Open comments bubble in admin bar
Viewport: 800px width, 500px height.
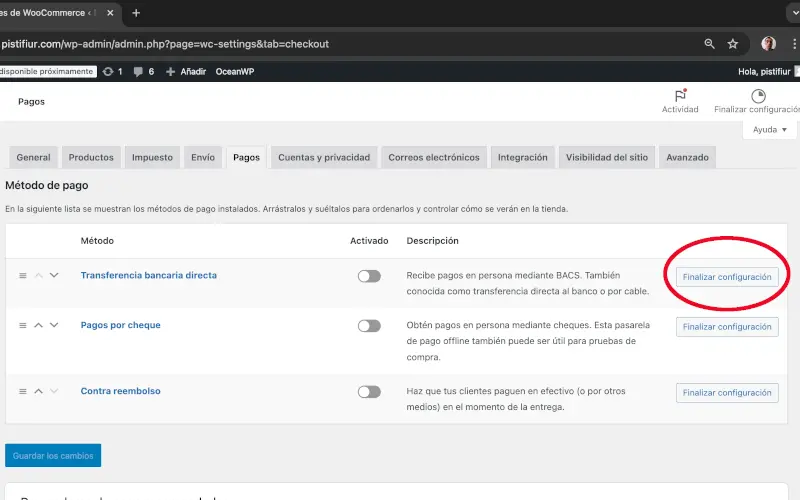pyautogui.click(x=139, y=72)
